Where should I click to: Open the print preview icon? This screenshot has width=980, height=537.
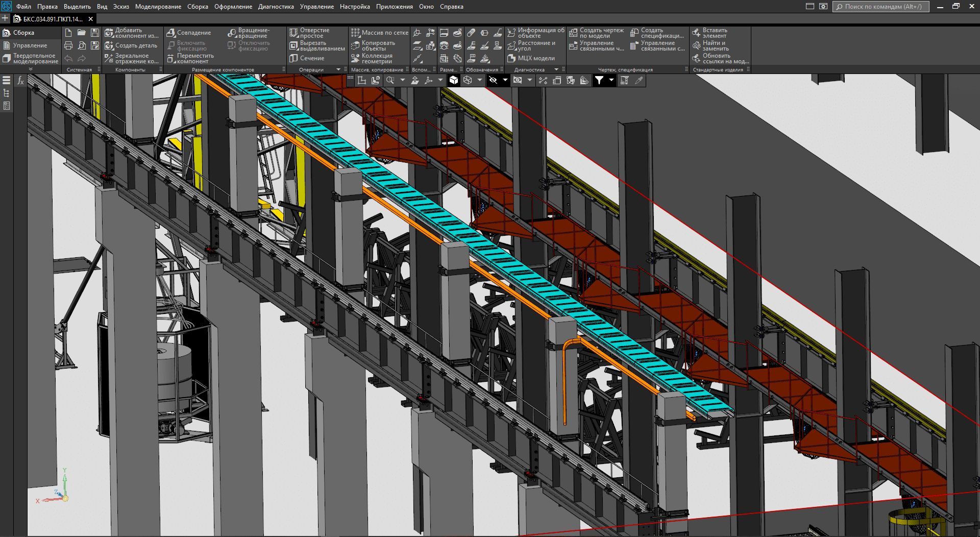coord(82,45)
